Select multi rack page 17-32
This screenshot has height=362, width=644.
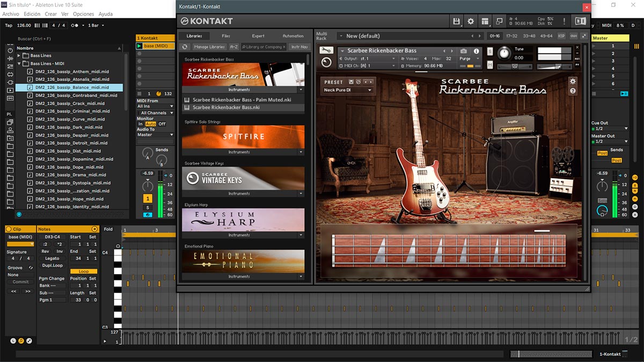[512, 36]
